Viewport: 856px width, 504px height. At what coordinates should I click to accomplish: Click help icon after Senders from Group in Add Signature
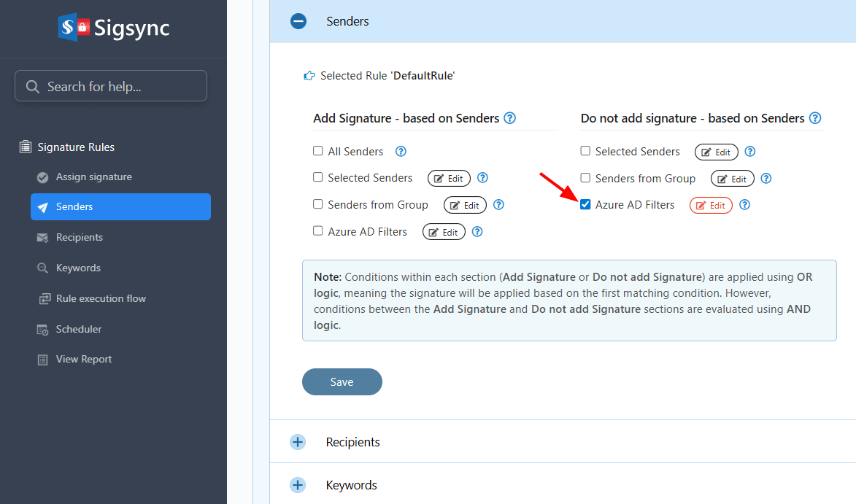pyautogui.click(x=499, y=205)
